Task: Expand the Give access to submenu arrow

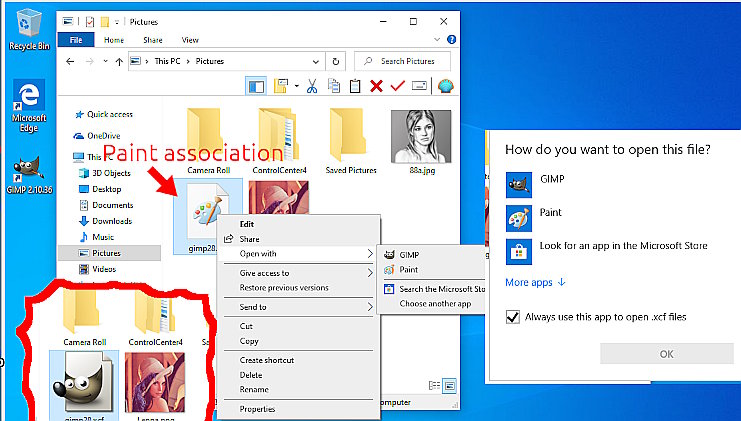Action: click(x=370, y=273)
